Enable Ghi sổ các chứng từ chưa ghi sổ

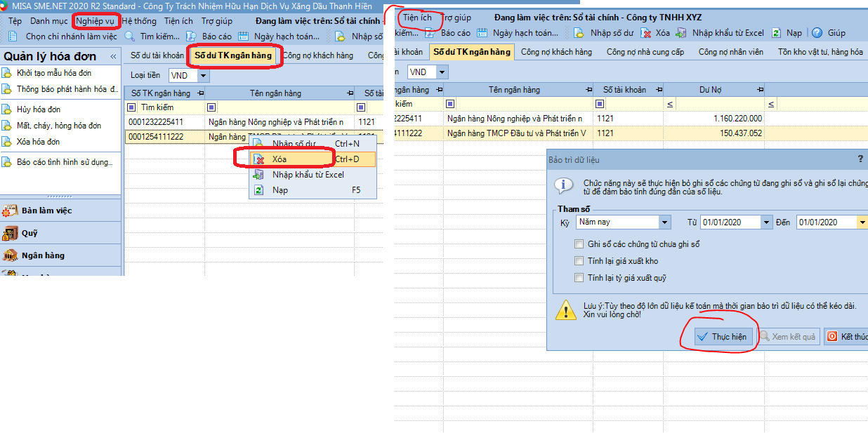pyautogui.click(x=579, y=244)
